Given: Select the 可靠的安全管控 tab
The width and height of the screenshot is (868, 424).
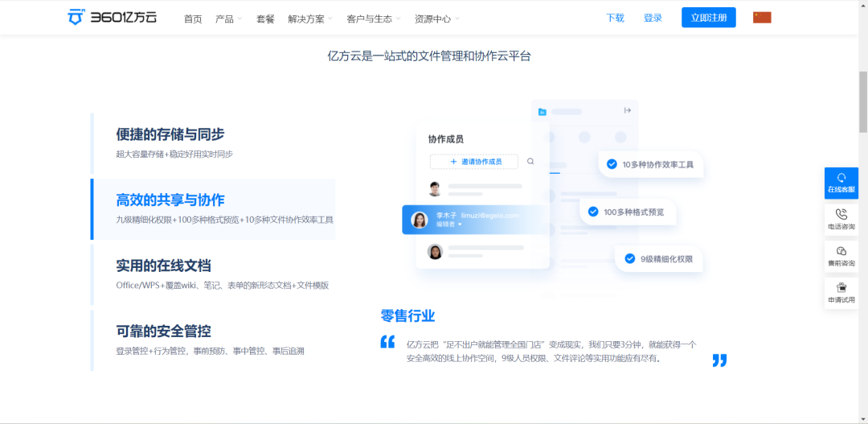Looking at the screenshot, I should 213,340.
